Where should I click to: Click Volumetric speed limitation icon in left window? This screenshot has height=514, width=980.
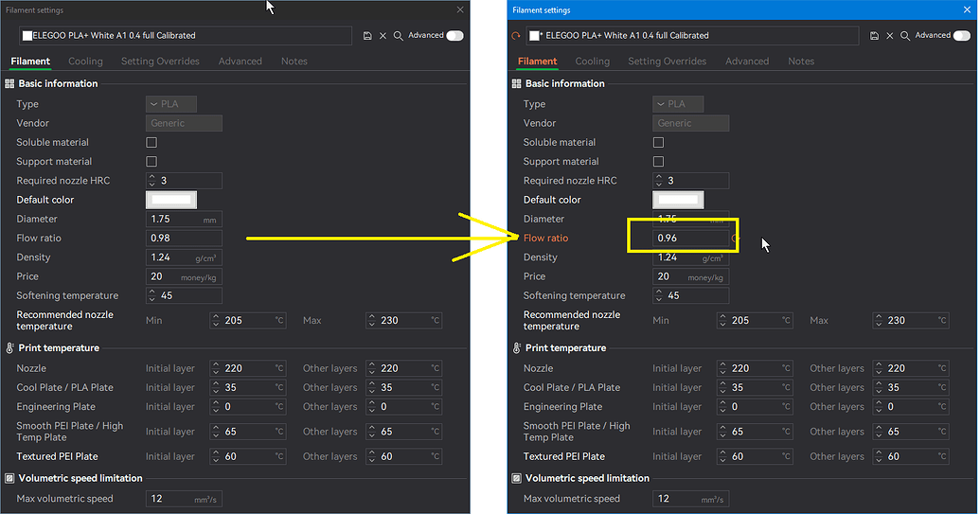tap(9, 478)
